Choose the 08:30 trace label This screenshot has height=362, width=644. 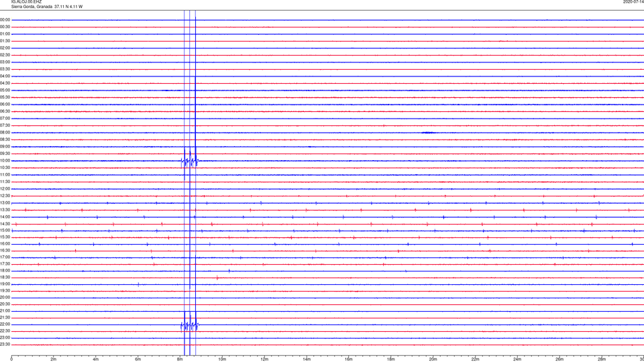coord(5,139)
